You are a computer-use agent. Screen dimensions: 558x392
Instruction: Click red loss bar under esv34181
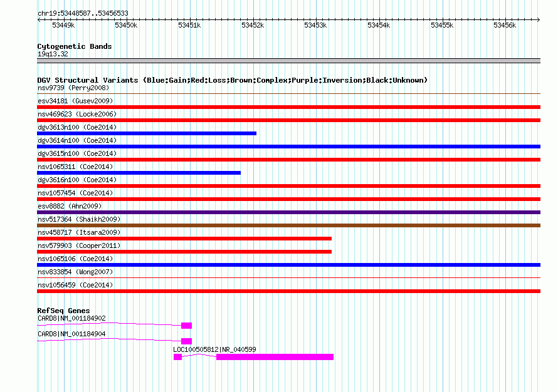coord(288,107)
